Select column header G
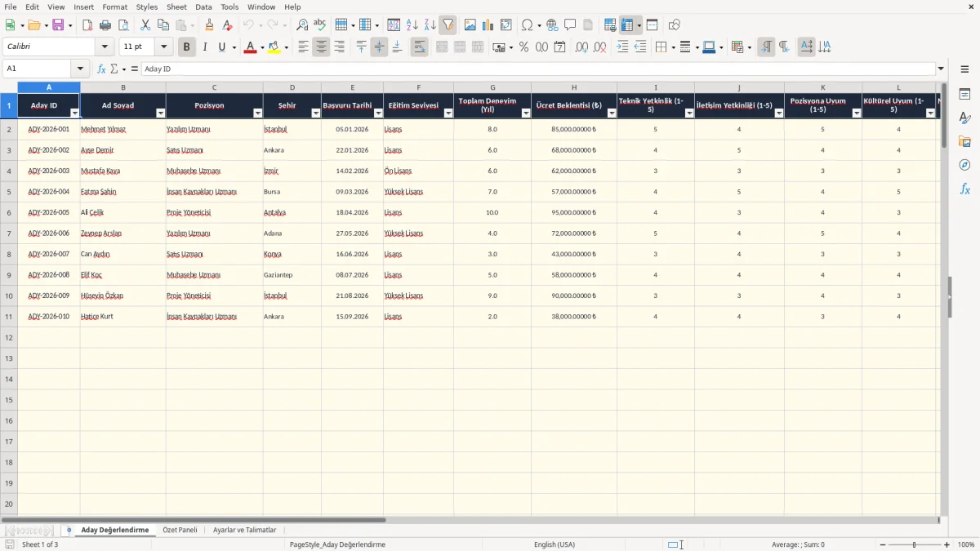This screenshot has width=980, height=551. [x=492, y=87]
